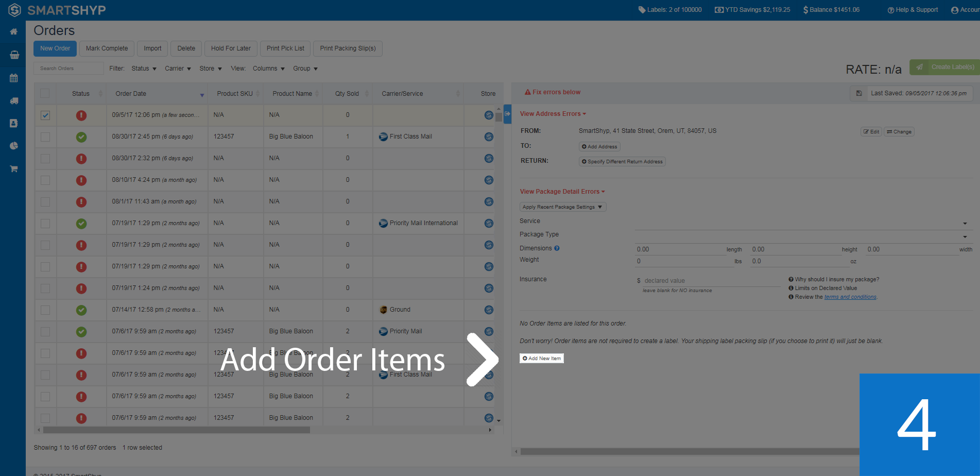The height and width of the screenshot is (476, 980).
Task: Click the info icon next to Why should I insure my package
Action: click(x=791, y=279)
